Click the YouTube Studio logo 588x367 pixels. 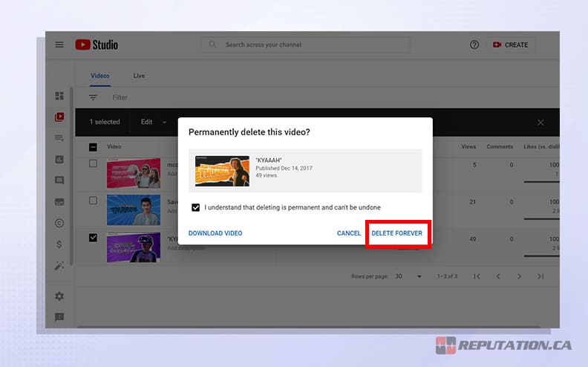click(x=97, y=45)
